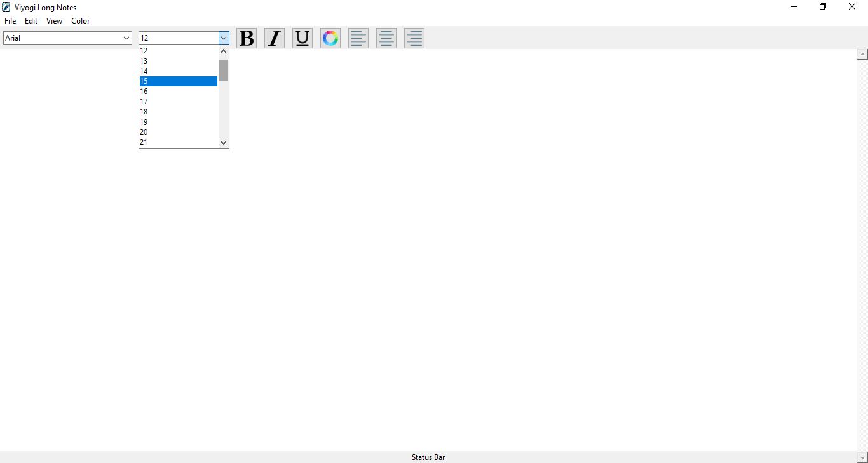Align text right
This screenshot has width=868, height=463.
pyautogui.click(x=414, y=38)
